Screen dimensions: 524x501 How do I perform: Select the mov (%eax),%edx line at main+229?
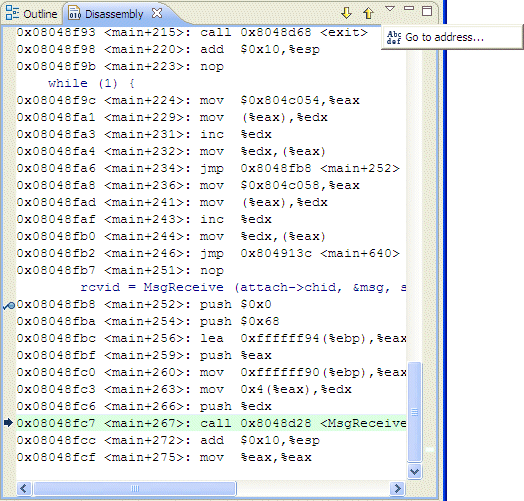pyautogui.click(x=172, y=117)
